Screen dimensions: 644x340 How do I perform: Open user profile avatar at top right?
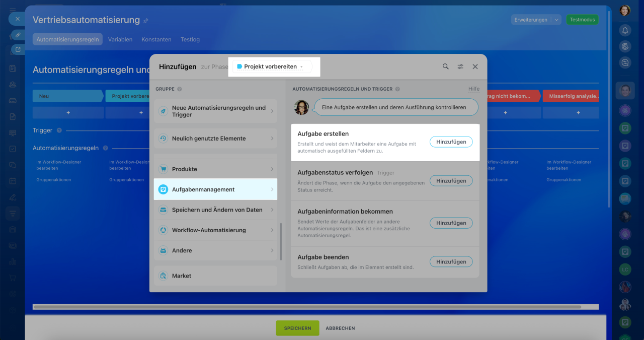625,10
